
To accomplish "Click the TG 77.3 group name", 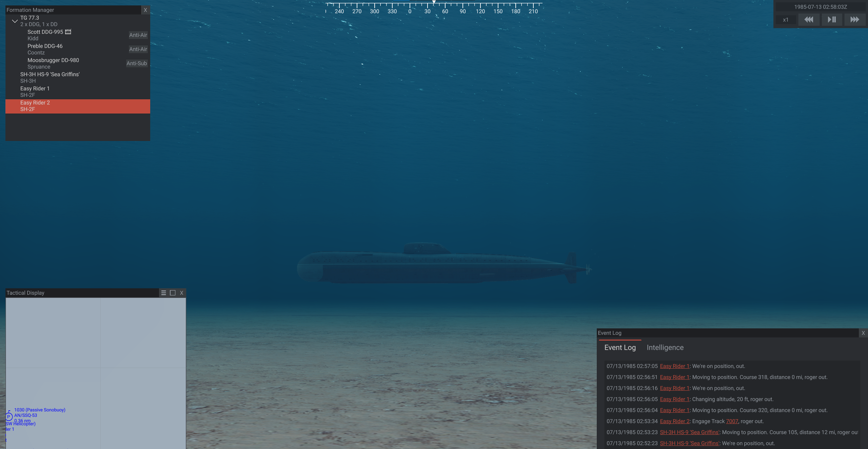I will tap(29, 18).
